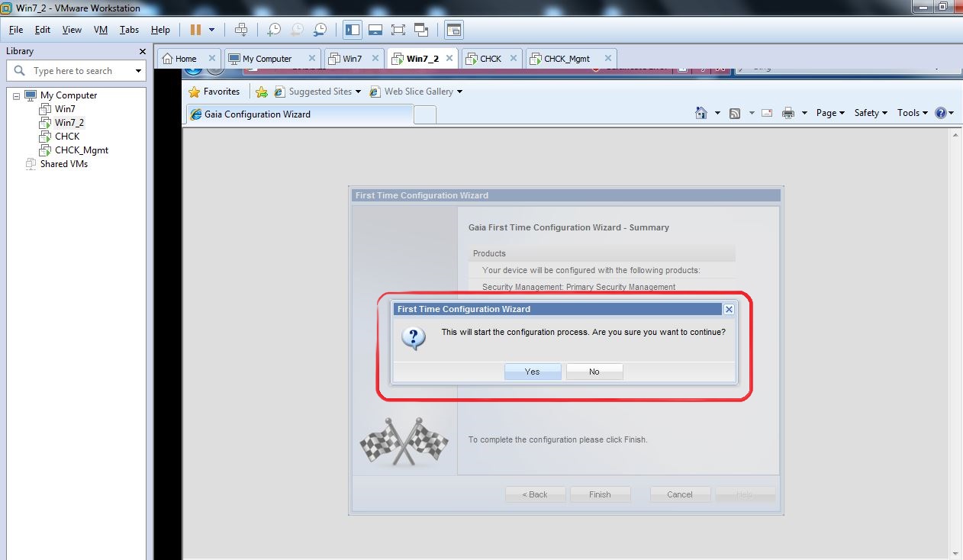The image size is (963, 560).
Task: Switch to the CHCK tab
Action: tap(491, 59)
